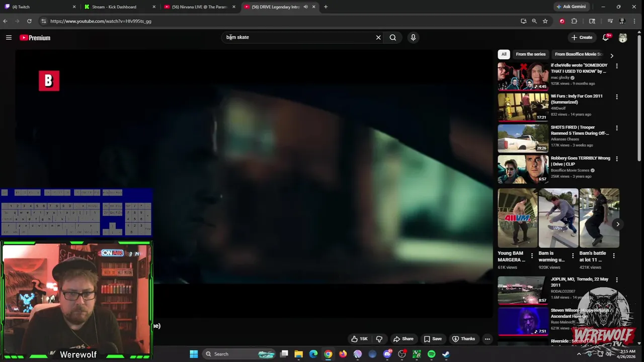
Task: Close the Kick Dashboard tab
Action: click(154, 7)
